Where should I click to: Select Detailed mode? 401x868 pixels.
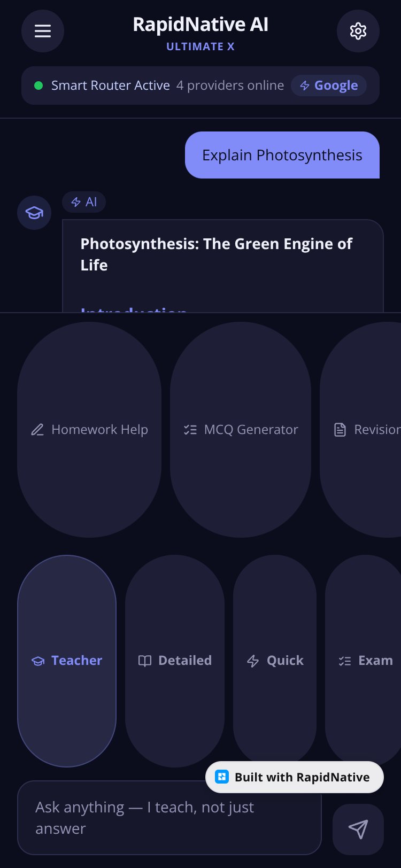(x=175, y=661)
